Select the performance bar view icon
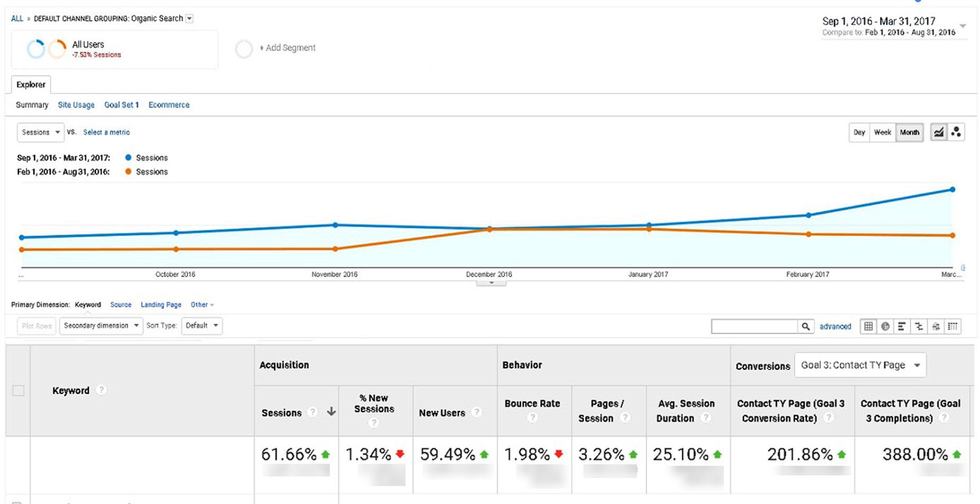Image resolution: width=980 pixels, height=504 pixels. [902, 327]
